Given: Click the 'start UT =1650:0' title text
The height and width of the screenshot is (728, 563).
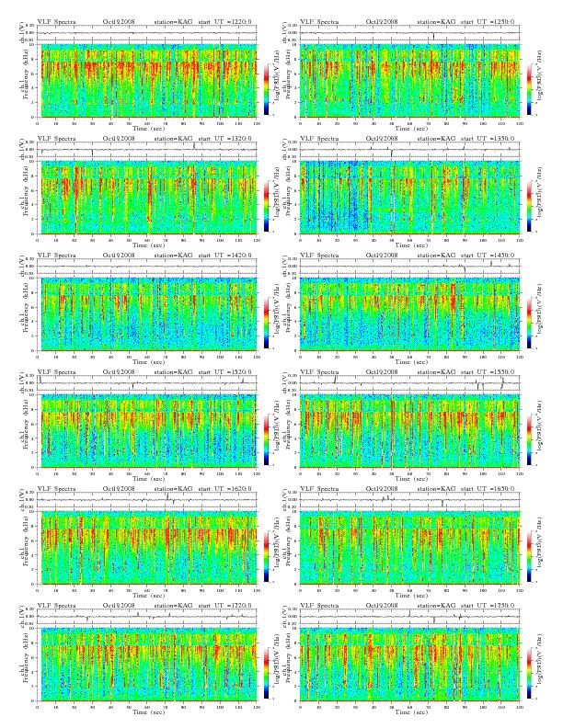Looking at the screenshot, I should tap(488, 488).
